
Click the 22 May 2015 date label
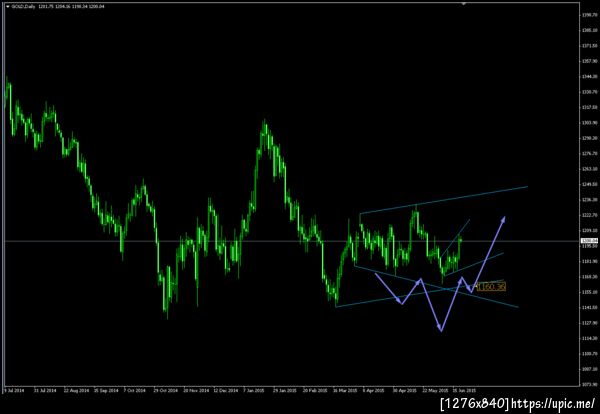(435, 391)
